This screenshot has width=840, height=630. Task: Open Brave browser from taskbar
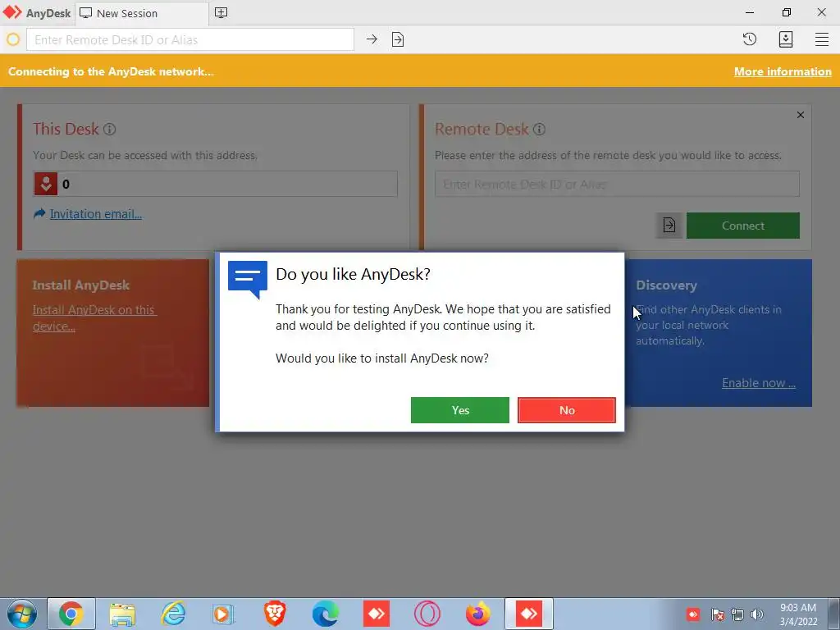pos(275,614)
